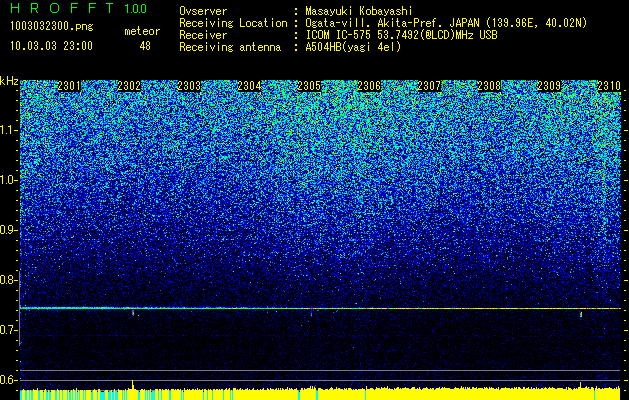Click the antenna A504HB(yagi 4el) text

coord(353,47)
